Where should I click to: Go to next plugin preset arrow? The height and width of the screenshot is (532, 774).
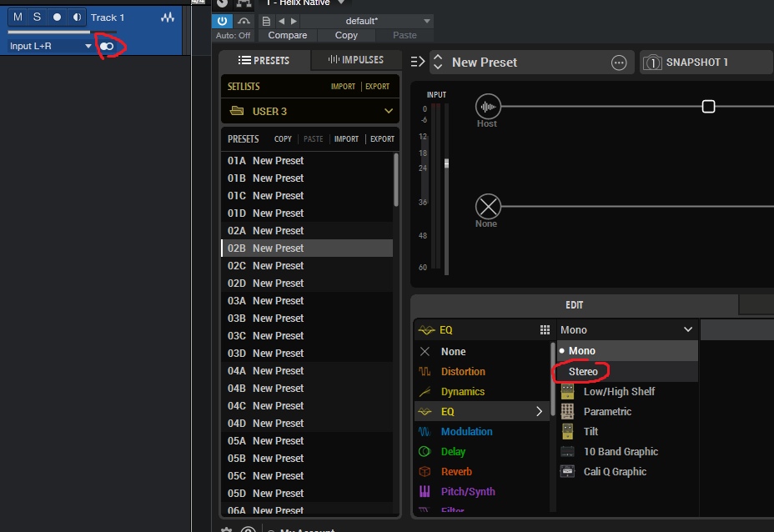point(294,21)
